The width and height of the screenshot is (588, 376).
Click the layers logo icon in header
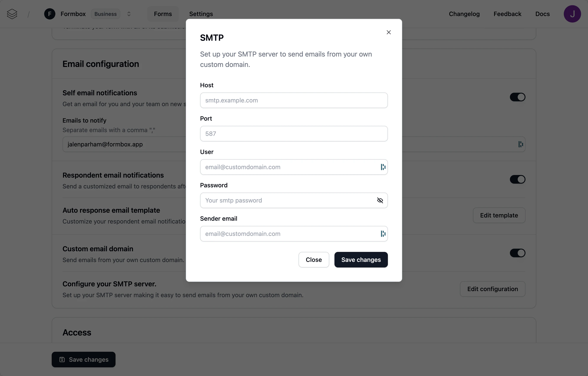12,14
